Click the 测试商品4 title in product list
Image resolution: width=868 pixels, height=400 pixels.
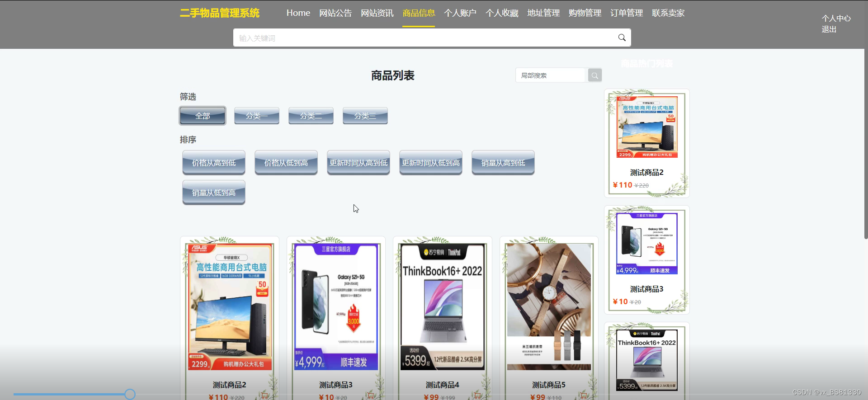point(443,385)
